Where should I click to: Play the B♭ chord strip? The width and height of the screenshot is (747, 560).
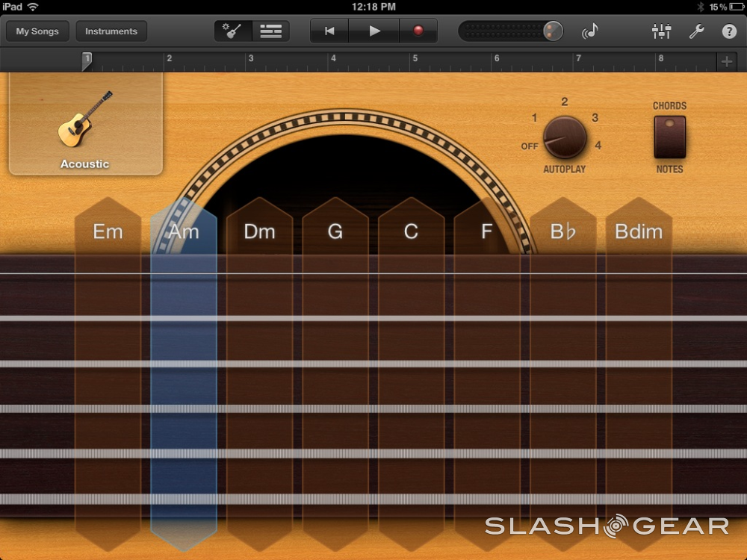tap(563, 374)
